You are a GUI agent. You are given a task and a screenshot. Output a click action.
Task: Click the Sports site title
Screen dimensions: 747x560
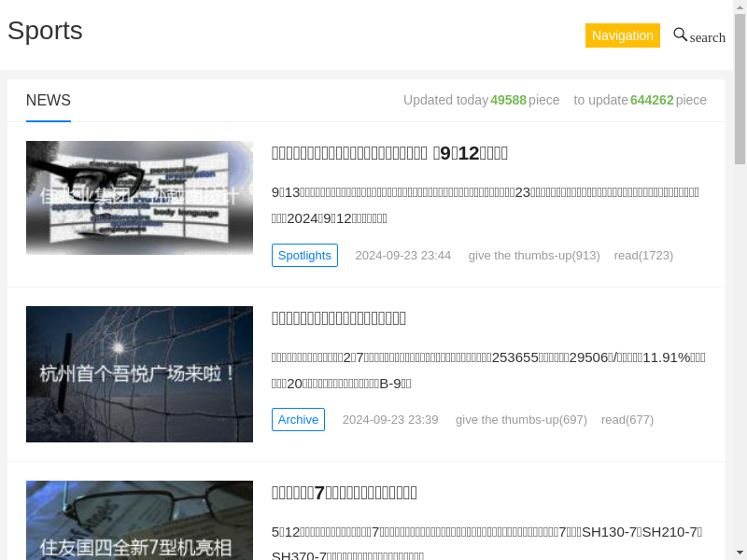tap(45, 31)
